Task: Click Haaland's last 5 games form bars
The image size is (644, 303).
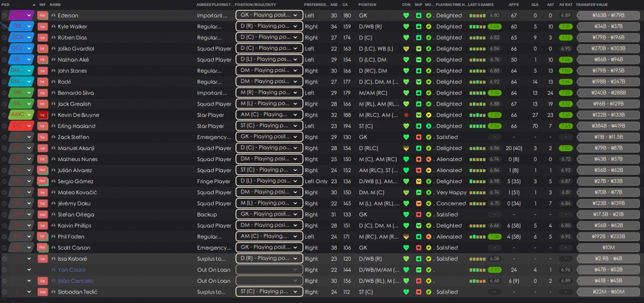Action: (477, 126)
